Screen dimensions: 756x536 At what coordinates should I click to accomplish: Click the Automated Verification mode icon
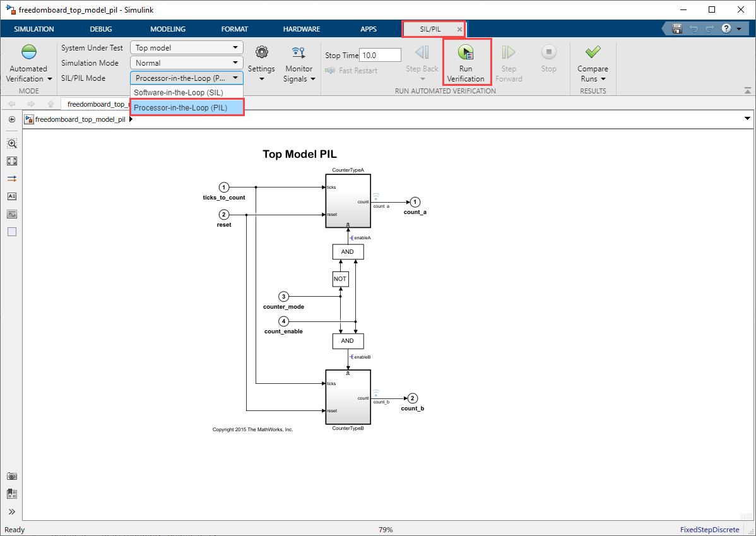point(29,53)
